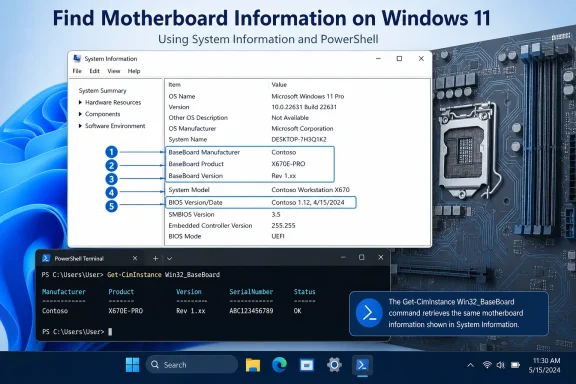Select the Software Environment tree label
Viewport: 576px width, 384px height.
[x=115, y=126]
